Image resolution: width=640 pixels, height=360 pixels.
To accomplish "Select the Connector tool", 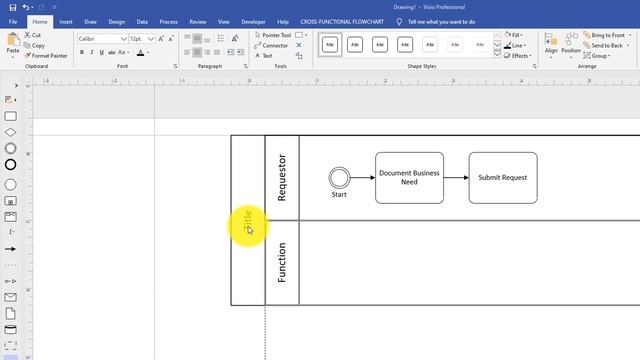I will click(x=271, y=45).
